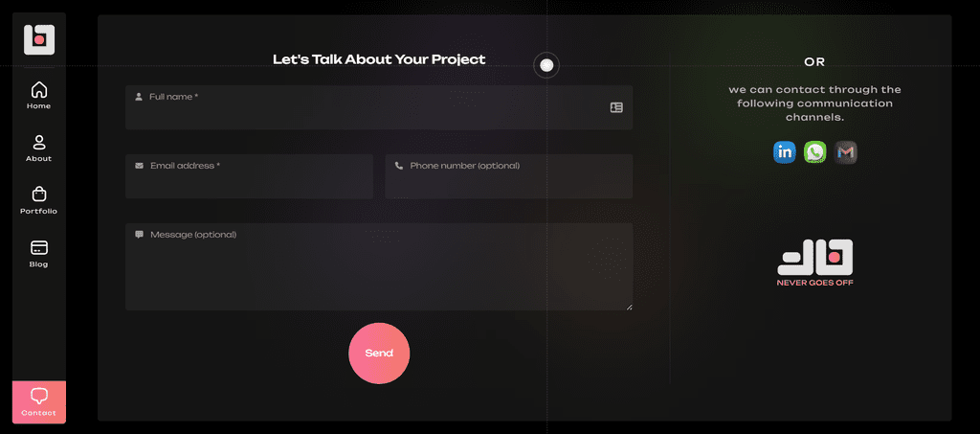Open the WhatsApp contact link

pyautogui.click(x=815, y=152)
